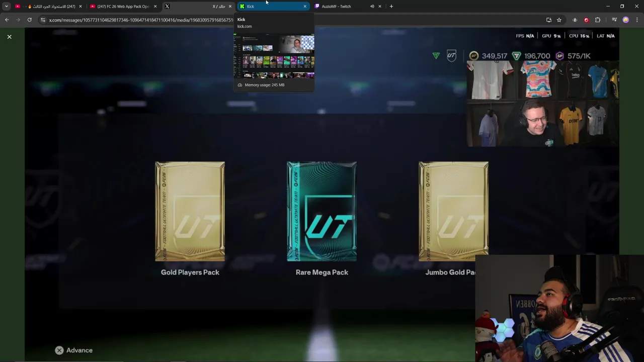Minimize the Chrome window
Image resolution: width=644 pixels, height=362 pixels.
(x=608, y=7)
